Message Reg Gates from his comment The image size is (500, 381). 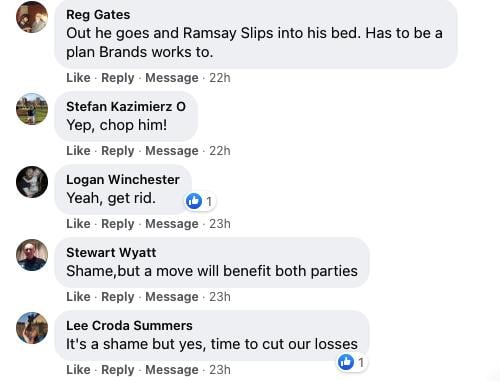tap(172, 78)
